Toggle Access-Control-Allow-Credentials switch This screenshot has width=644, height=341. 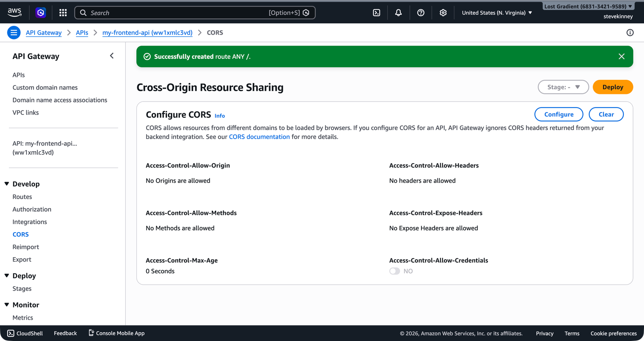tap(394, 271)
